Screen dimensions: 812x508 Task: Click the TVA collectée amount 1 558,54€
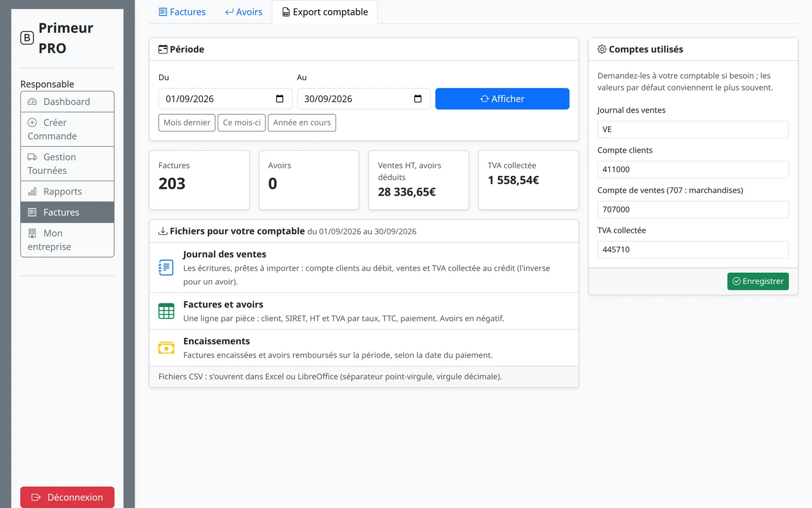tap(513, 180)
